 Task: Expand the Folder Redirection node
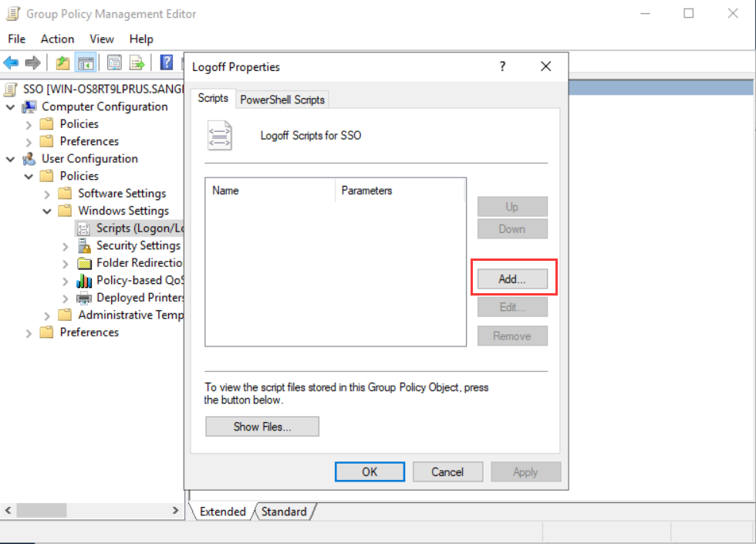[x=65, y=263]
